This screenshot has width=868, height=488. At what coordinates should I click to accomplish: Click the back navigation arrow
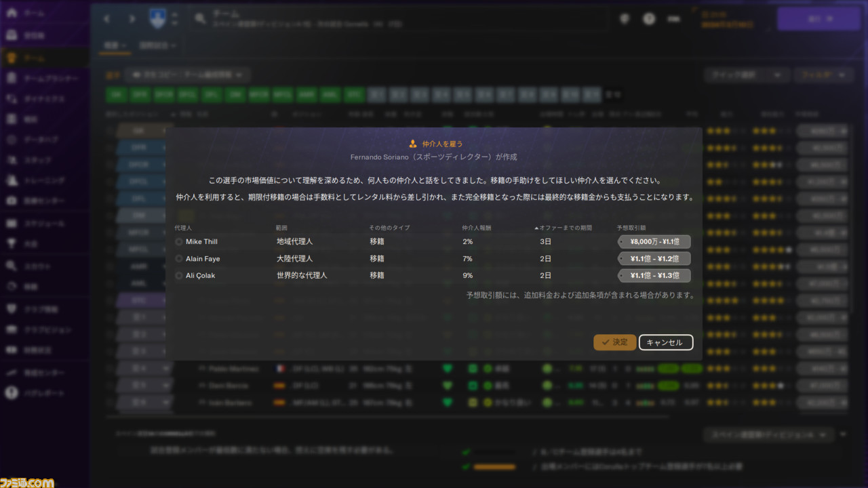pos(106,19)
